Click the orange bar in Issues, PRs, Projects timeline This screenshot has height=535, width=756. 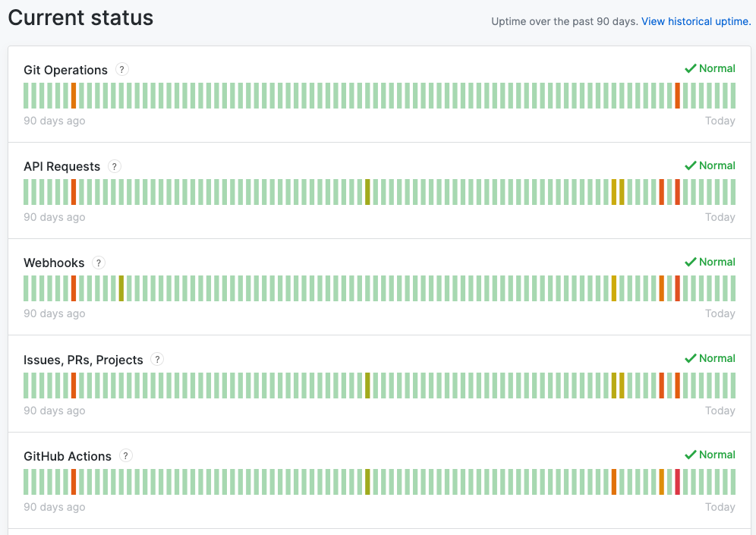(661, 386)
